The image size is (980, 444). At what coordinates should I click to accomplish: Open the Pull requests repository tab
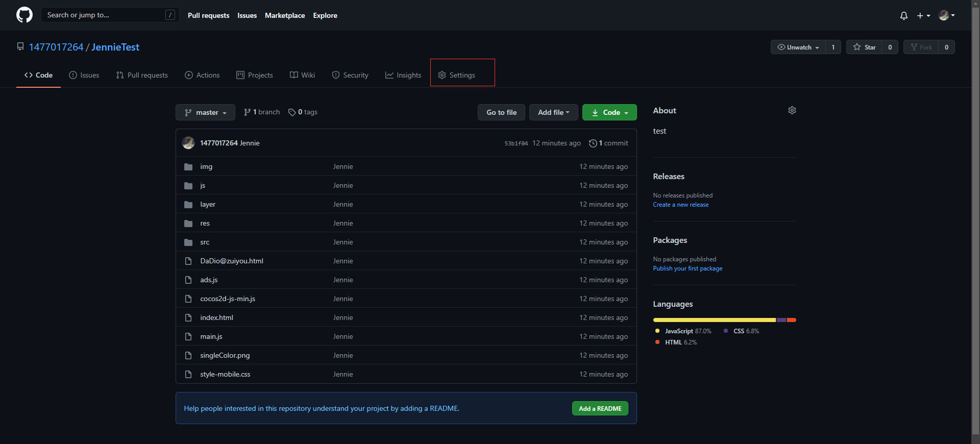142,75
